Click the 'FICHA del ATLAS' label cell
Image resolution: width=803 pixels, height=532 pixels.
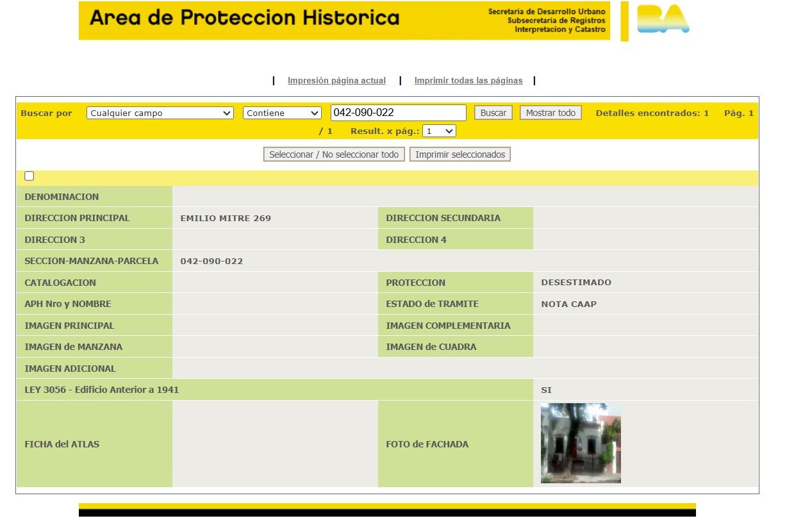(62, 444)
